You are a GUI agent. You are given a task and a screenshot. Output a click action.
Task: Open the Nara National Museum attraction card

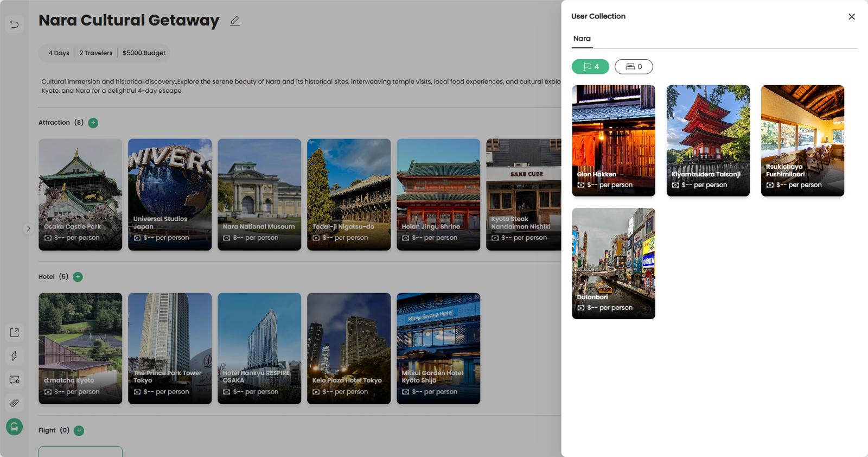coord(259,194)
